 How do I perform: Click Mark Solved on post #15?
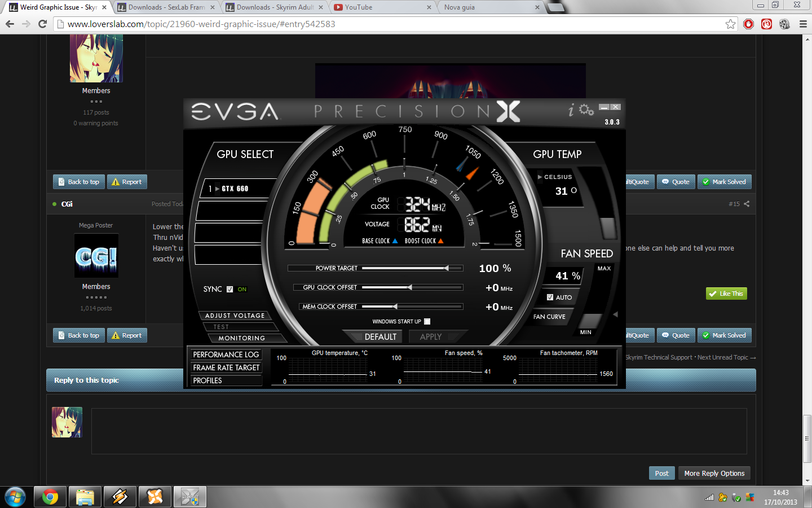tap(725, 335)
